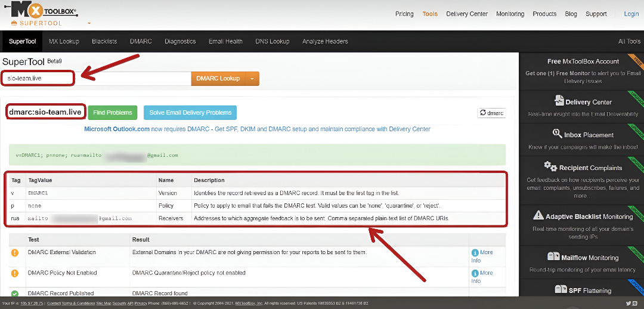Open the Site Map footer link
Viewport: 644px width, 309px height.
104,303
